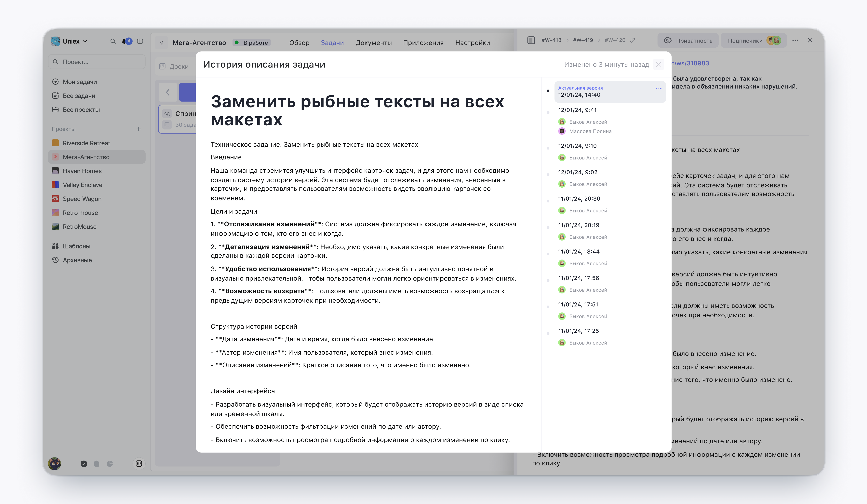This screenshot has height=504, width=867.
Task: Open В работе status dropdown
Action: [x=252, y=43]
